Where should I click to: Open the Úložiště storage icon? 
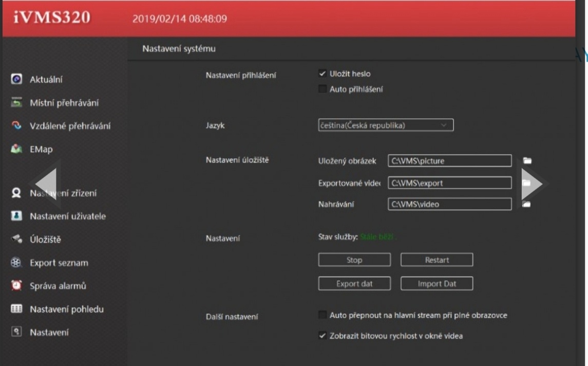(x=16, y=240)
